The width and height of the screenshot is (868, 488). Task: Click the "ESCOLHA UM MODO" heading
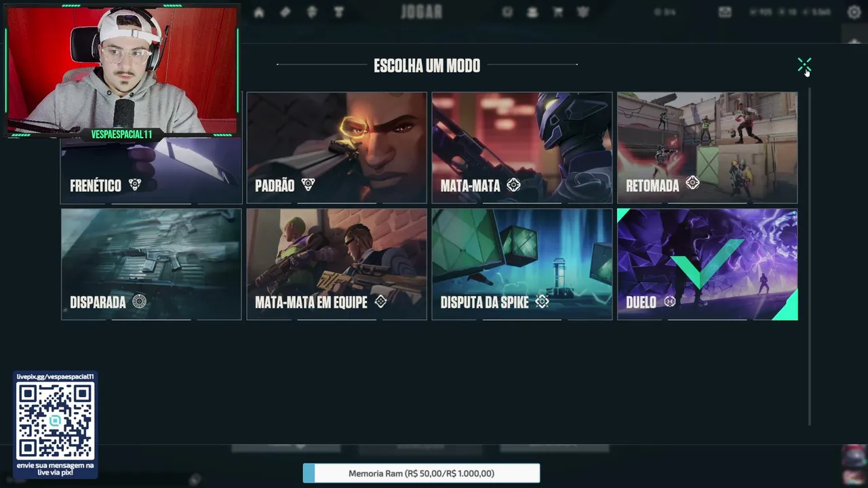427,66
